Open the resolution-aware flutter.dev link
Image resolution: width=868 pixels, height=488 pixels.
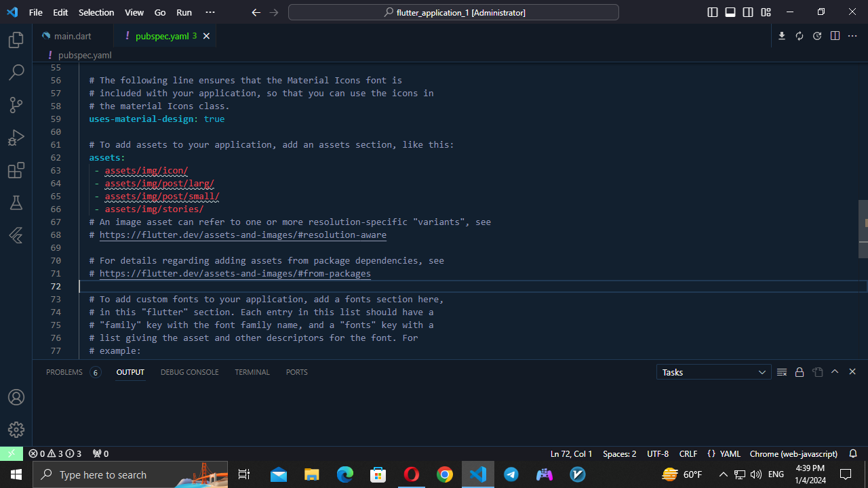(x=243, y=235)
